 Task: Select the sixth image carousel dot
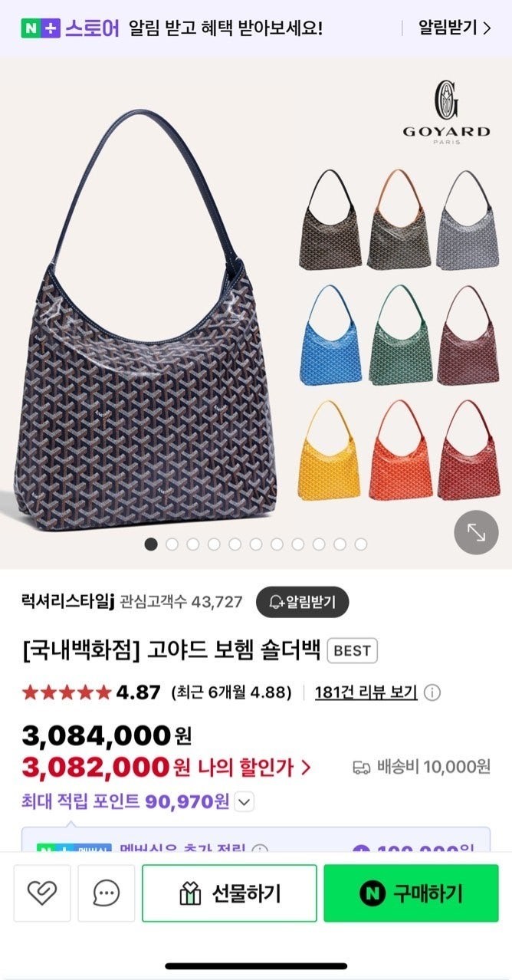pyautogui.click(x=255, y=544)
